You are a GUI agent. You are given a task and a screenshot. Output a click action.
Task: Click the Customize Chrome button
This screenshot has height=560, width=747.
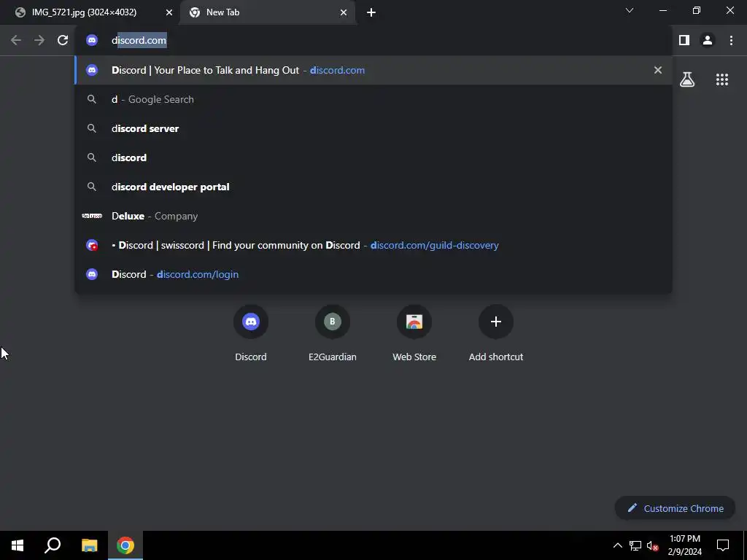(x=676, y=508)
